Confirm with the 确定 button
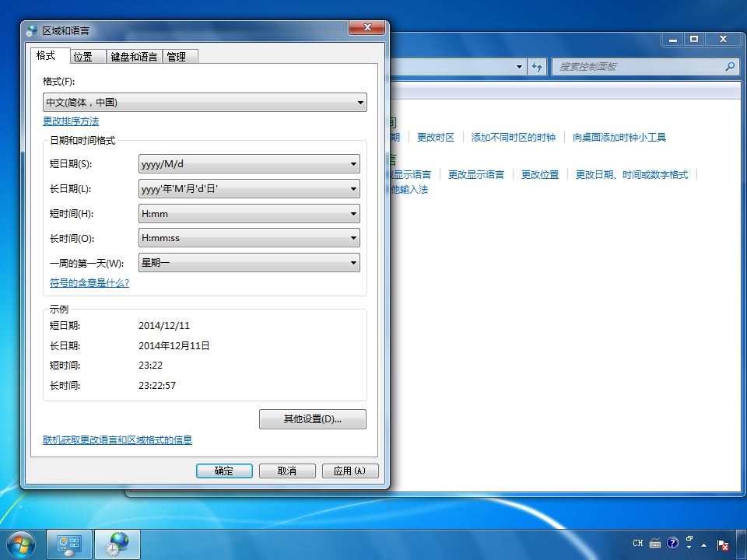 (x=224, y=471)
